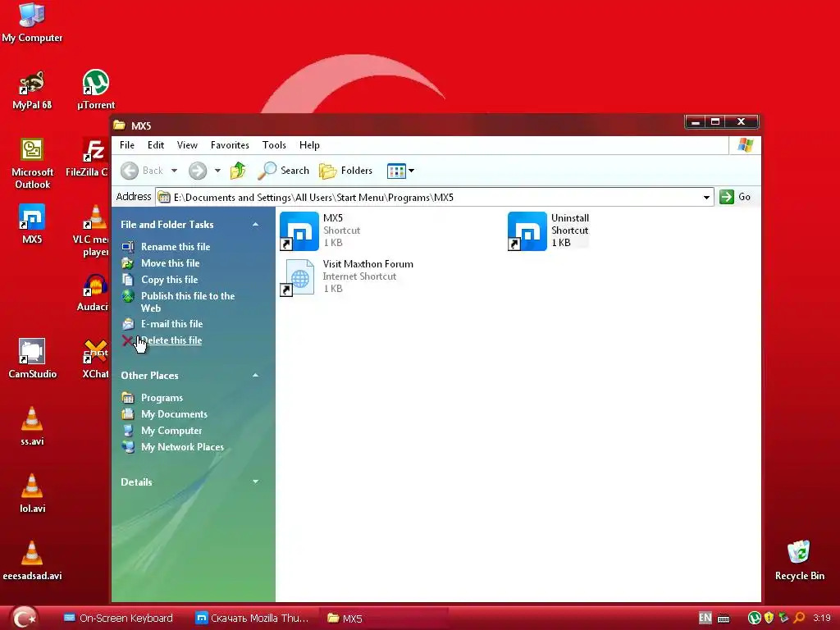Open the File menu
This screenshot has width=840, height=630.
point(127,145)
